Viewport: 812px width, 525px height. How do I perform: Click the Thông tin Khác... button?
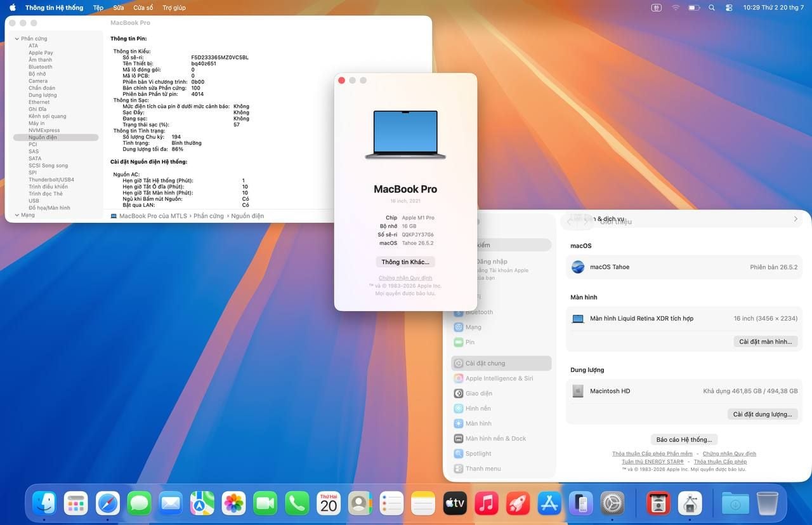(405, 262)
